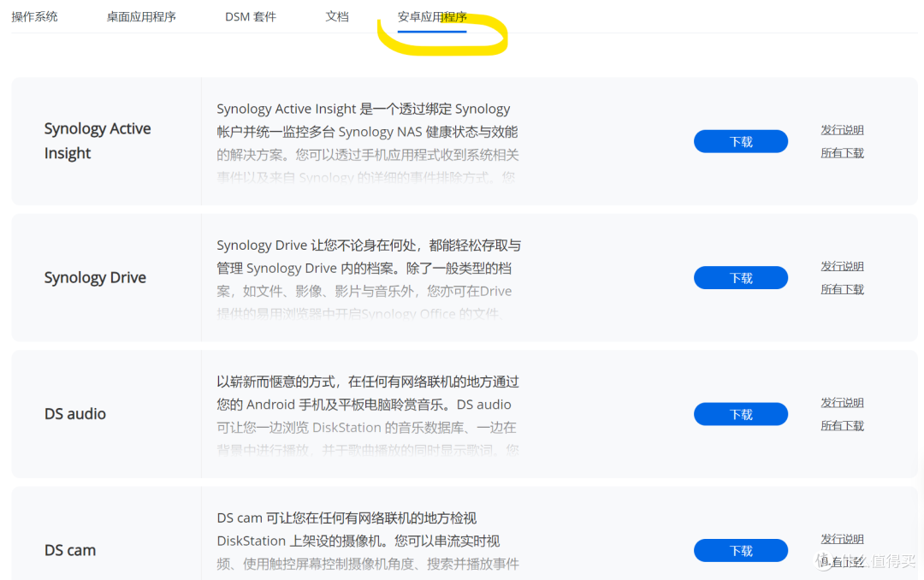Click the Synology Active Insight description text
Viewport: 924px width, 580px height.
click(367, 143)
